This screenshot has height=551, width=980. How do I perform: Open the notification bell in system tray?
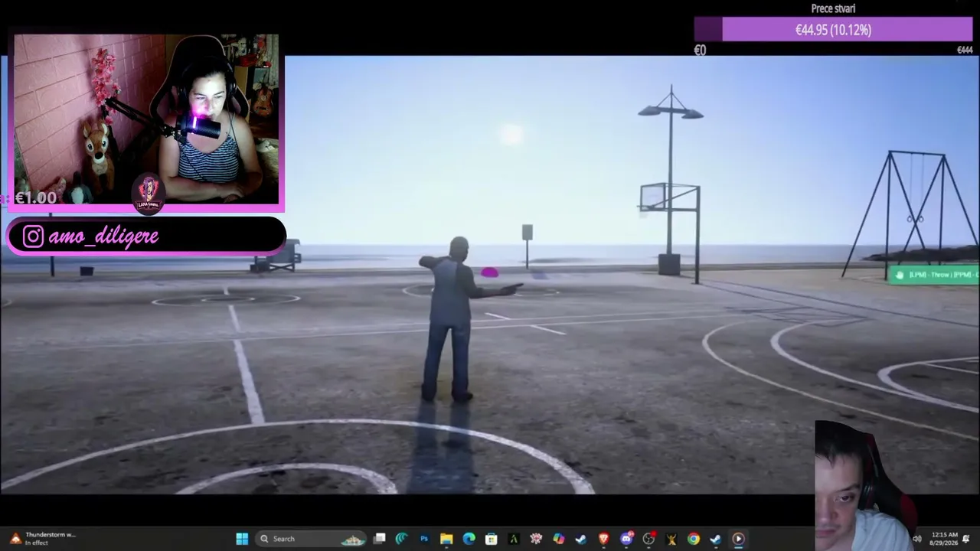pos(967,539)
